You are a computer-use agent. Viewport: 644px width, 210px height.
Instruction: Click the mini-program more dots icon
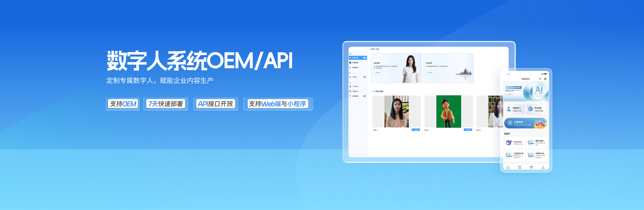[x=540, y=79]
